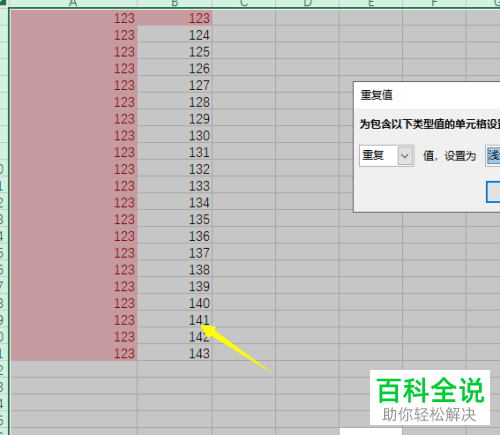The image size is (500, 435).
Task: Click cell containing 141
Action: point(175,319)
